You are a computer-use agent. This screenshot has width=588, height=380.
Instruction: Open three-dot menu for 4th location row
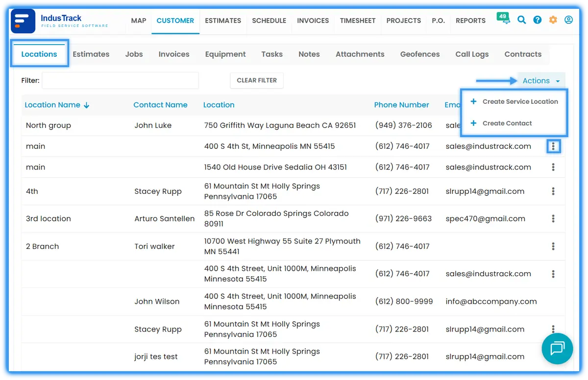click(x=553, y=191)
